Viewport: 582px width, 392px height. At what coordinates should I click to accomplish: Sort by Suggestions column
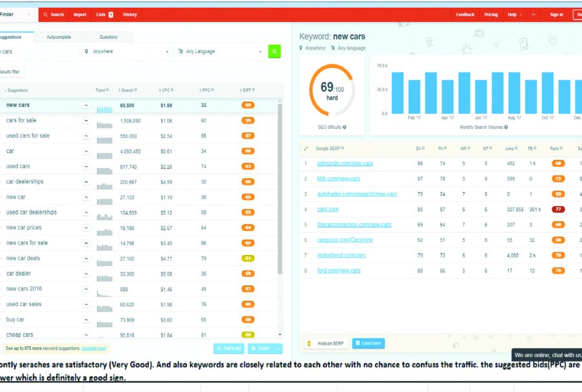pyautogui.click(x=16, y=90)
